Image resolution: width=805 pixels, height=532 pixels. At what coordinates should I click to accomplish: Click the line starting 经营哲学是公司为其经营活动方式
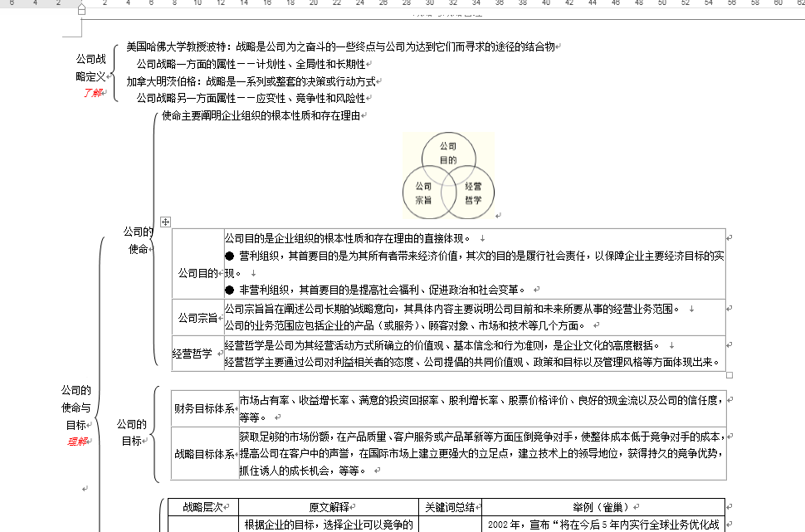click(442, 345)
